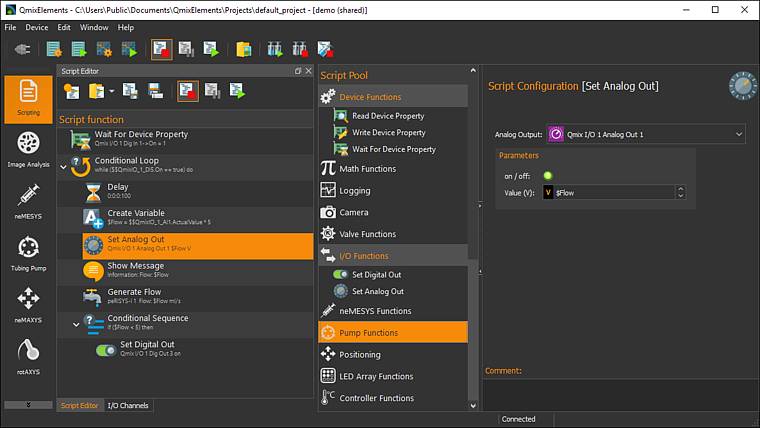Open the Device menu
The image size is (760, 428).
(x=36, y=27)
